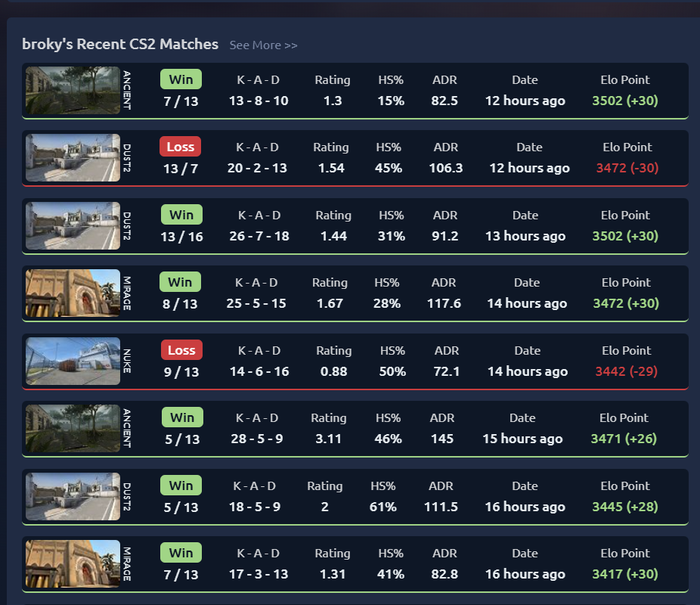The height and width of the screenshot is (605, 700).
Task: Click the K-A-D value 20 - 2 - 13
Action: (x=257, y=168)
